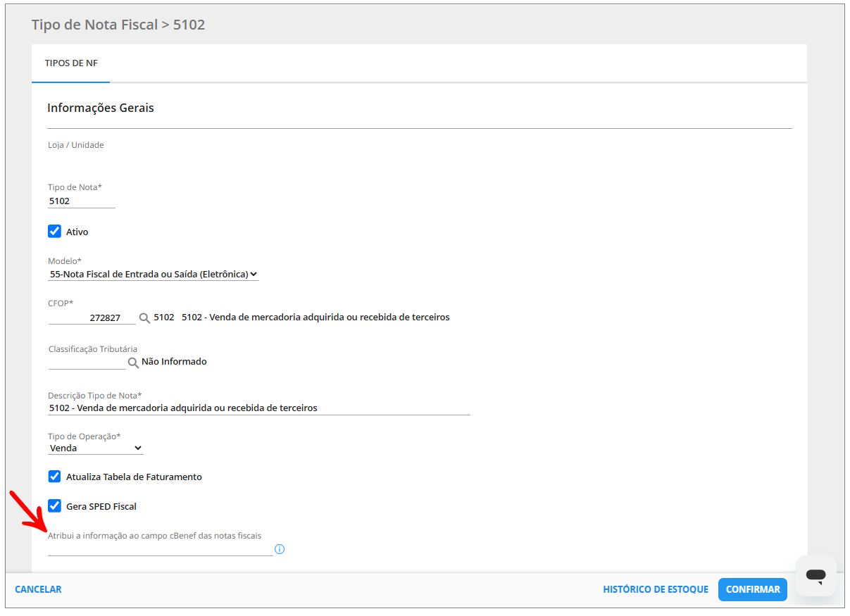Open HISTÓRICO DE ESTOQUE

[x=656, y=589]
